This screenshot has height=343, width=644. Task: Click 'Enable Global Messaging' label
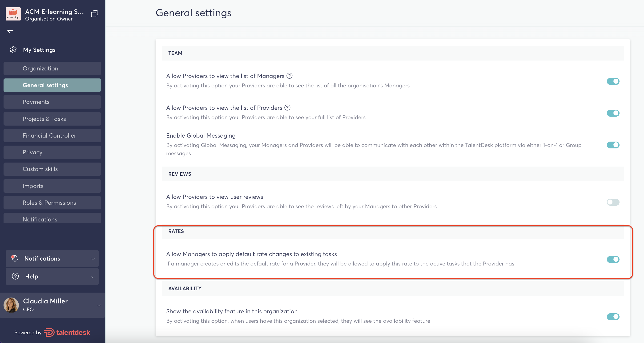[201, 135]
